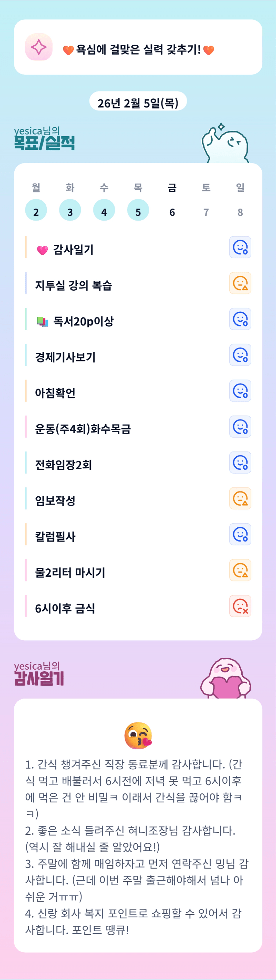Toggle the 아침확언 completion status

click(x=240, y=391)
